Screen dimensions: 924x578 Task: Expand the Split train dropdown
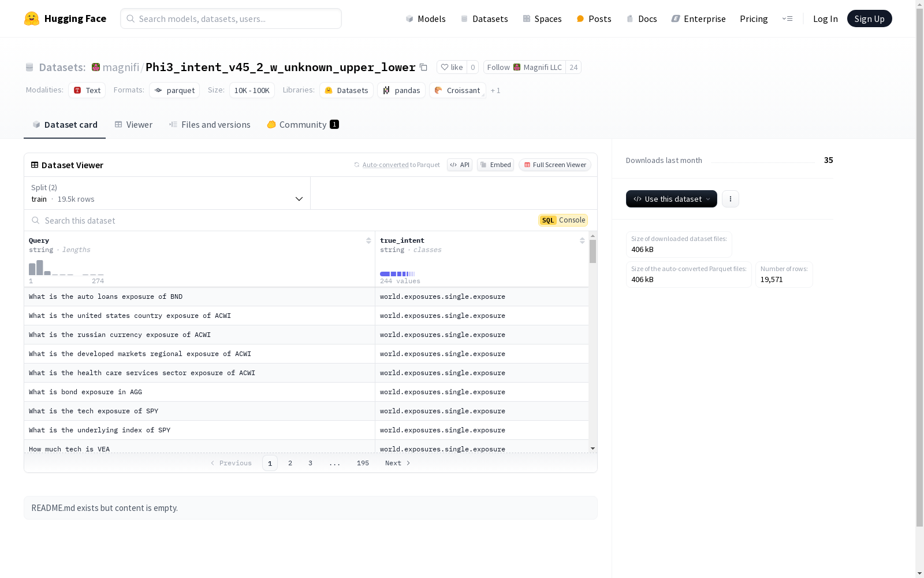coord(167,193)
